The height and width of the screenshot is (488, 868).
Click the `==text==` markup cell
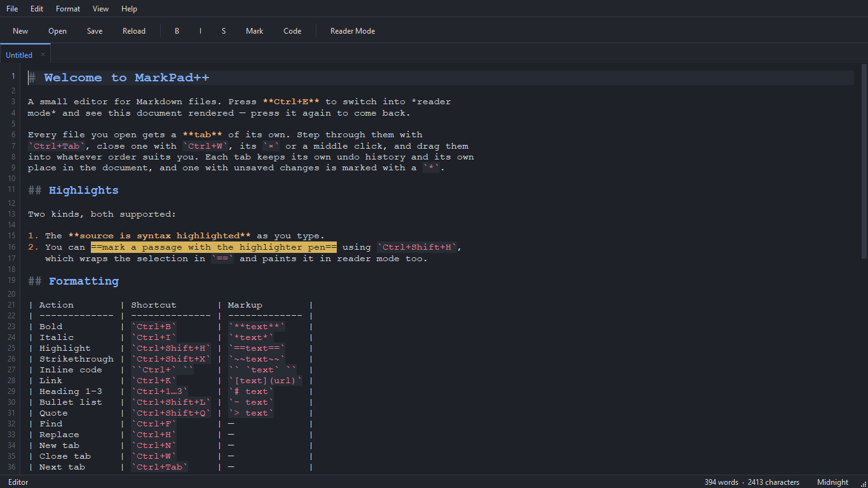(257, 348)
